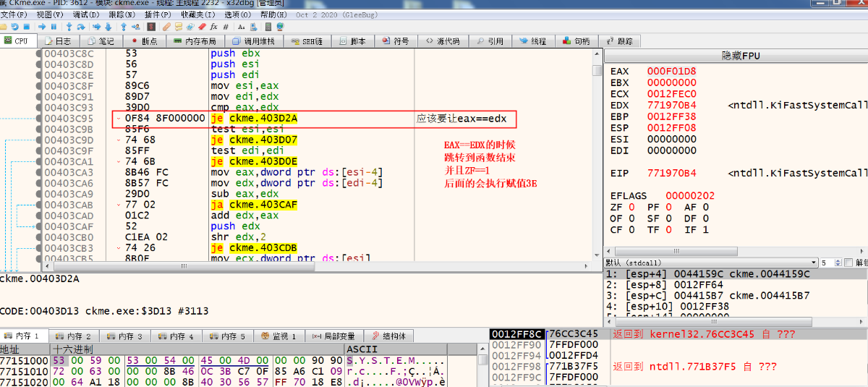
Task: Toggle breakpoint dot at address 00403C93
Action: [x=38, y=108]
